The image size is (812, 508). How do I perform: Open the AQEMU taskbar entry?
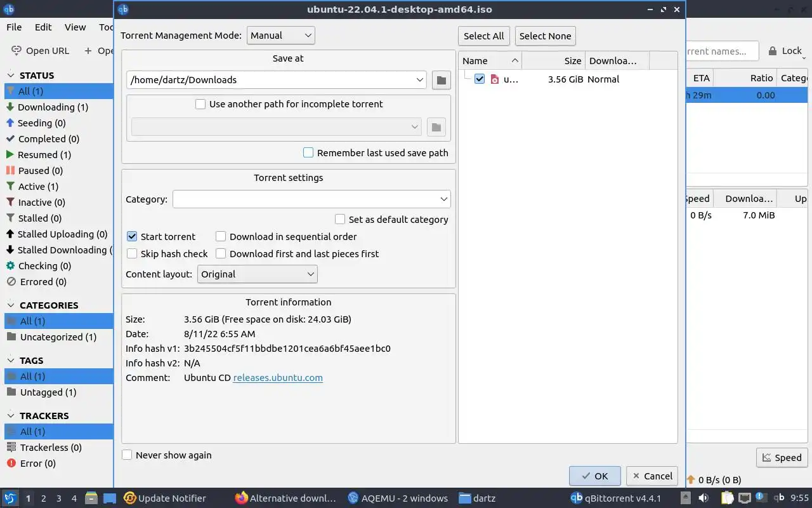[398, 498]
